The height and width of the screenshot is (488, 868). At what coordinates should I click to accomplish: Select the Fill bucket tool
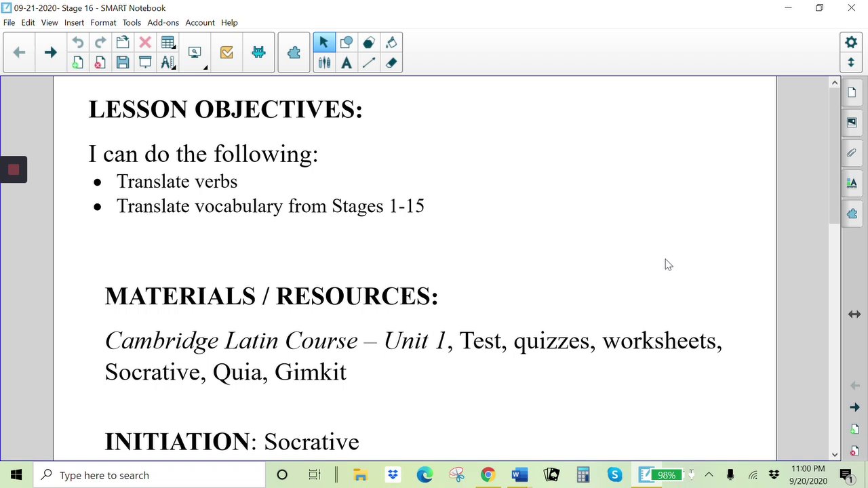pos(391,43)
